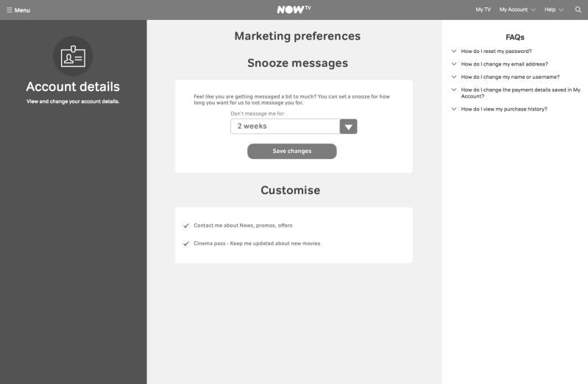Toggle News, promos, offers checkbox
This screenshot has height=384, width=588.
(x=186, y=226)
